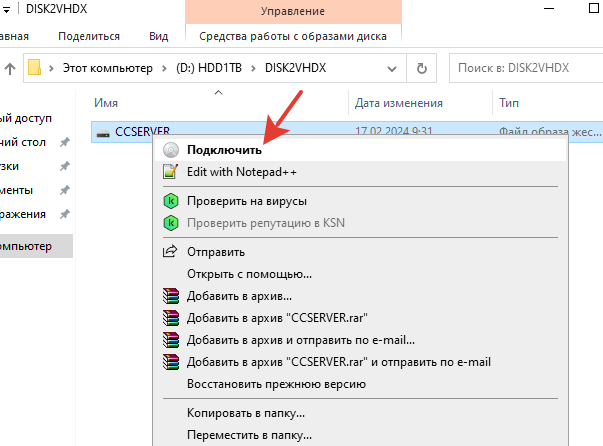Select the CCSERVER file name
The width and height of the screenshot is (603, 446).
click(x=142, y=132)
